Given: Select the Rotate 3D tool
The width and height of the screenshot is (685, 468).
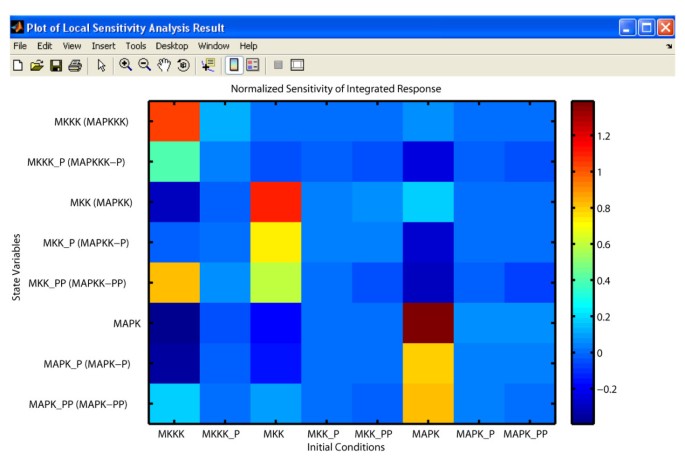Looking at the screenshot, I should pyautogui.click(x=183, y=65).
